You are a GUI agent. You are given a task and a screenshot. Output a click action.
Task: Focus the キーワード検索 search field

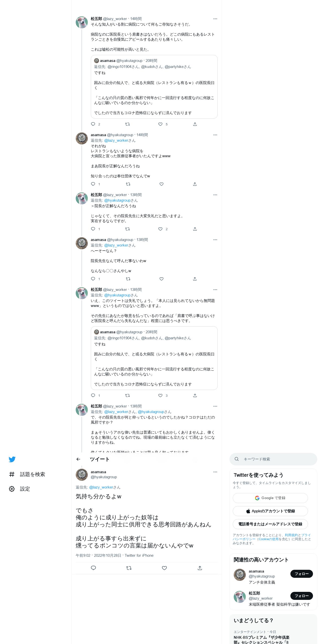[x=273, y=459]
